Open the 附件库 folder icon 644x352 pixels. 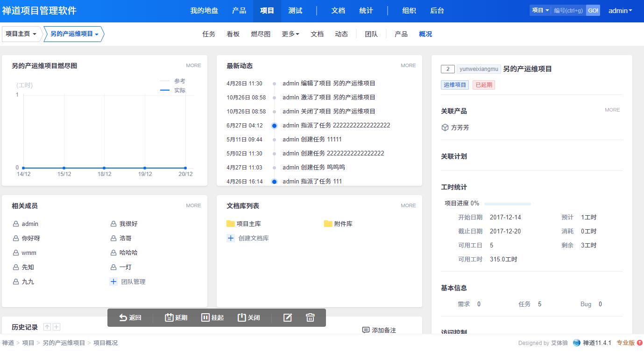tap(328, 224)
